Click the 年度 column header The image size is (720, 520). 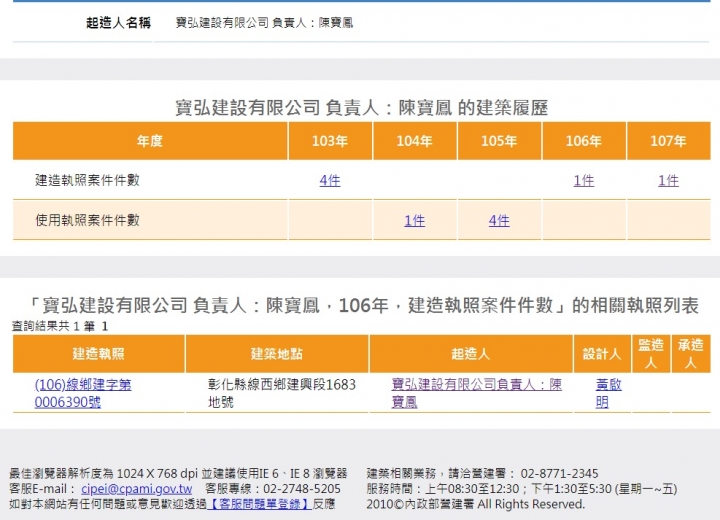point(150,141)
